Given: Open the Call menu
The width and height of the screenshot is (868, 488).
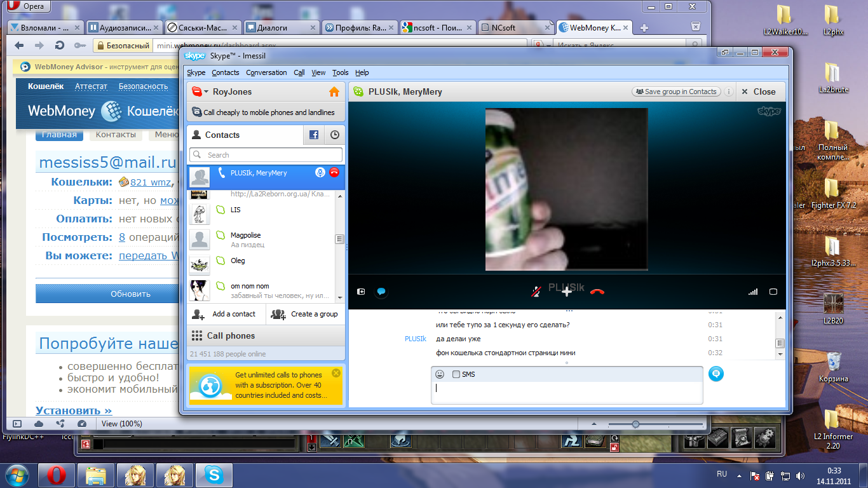Looking at the screenshot, I should point(299,72).
